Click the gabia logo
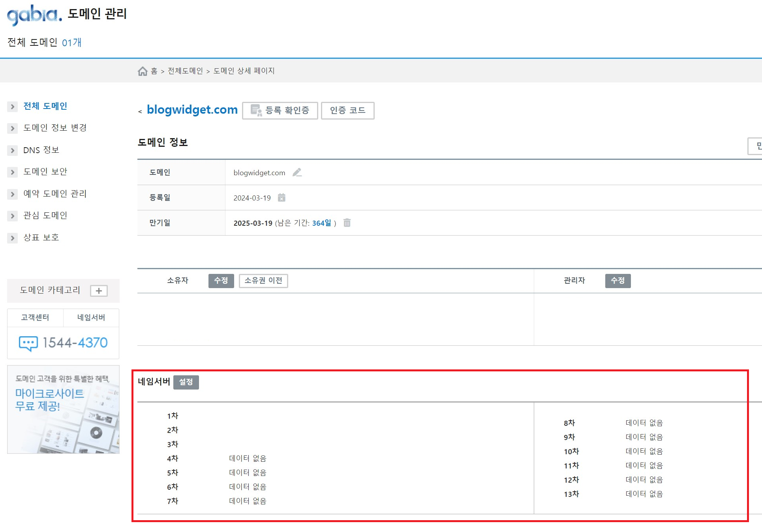762x532 pixels. 35,15
